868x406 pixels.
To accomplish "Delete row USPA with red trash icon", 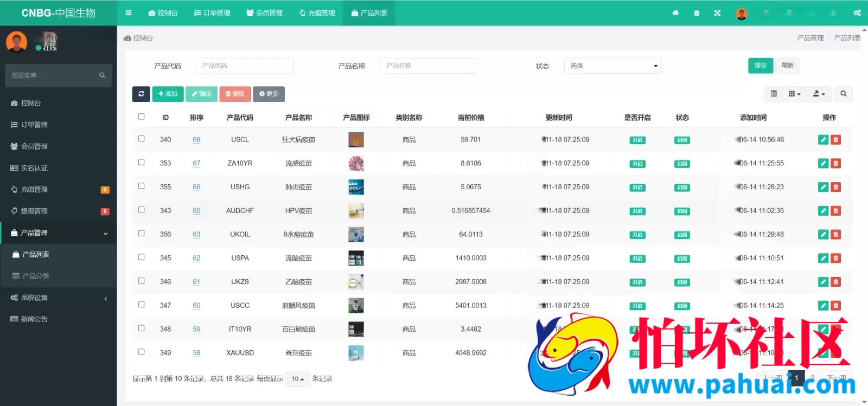I will [836, 258].
